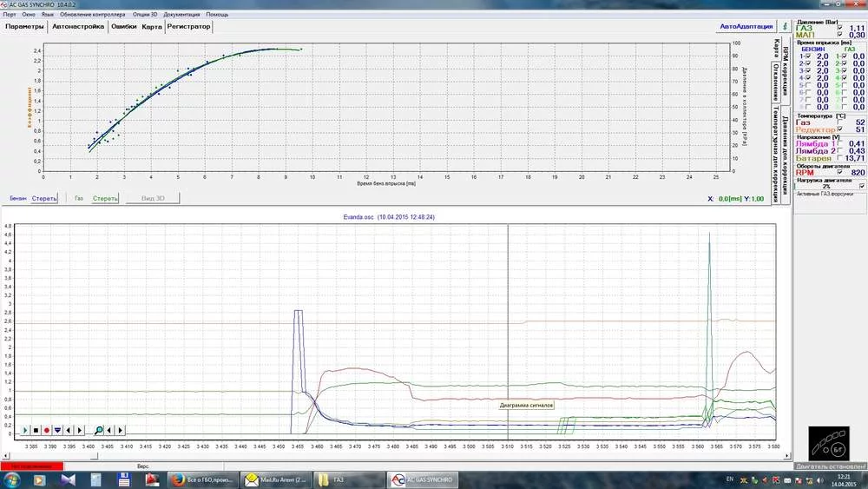Enable the Лямбда 1 voltage checkbox
Screen dimensions: 868x489
pyautogui.click(x=840, y=143)
